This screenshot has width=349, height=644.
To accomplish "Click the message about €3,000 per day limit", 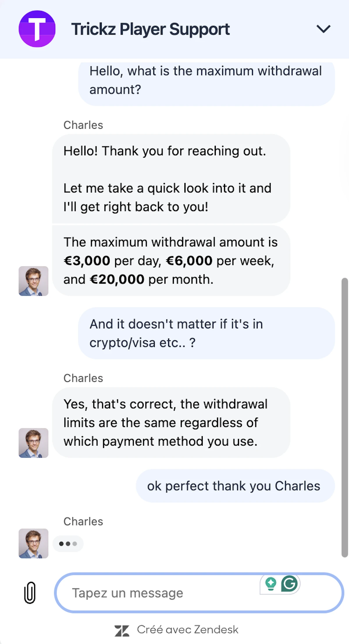I will (171, 261).
